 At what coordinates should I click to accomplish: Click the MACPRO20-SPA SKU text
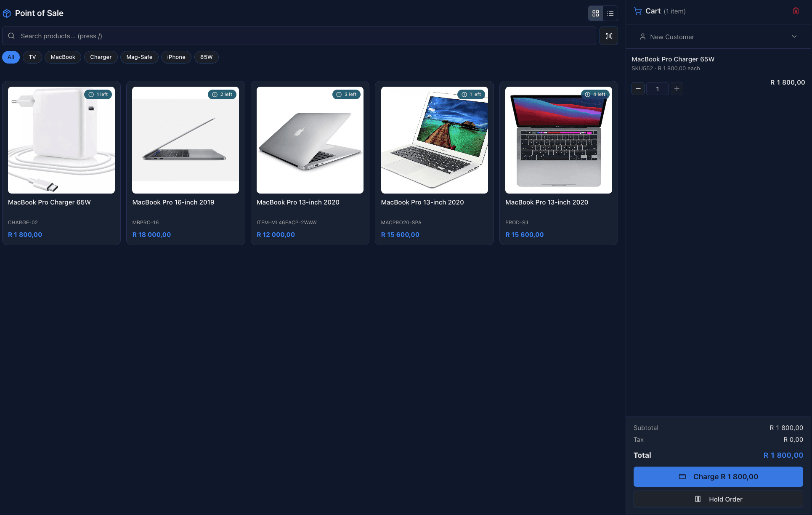[x=401, y=223]
